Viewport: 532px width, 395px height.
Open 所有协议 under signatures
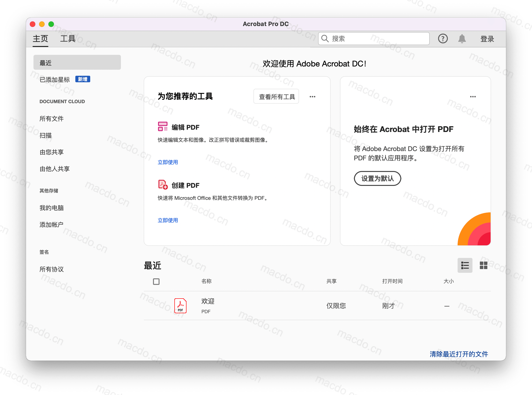(x=51, y=269)
